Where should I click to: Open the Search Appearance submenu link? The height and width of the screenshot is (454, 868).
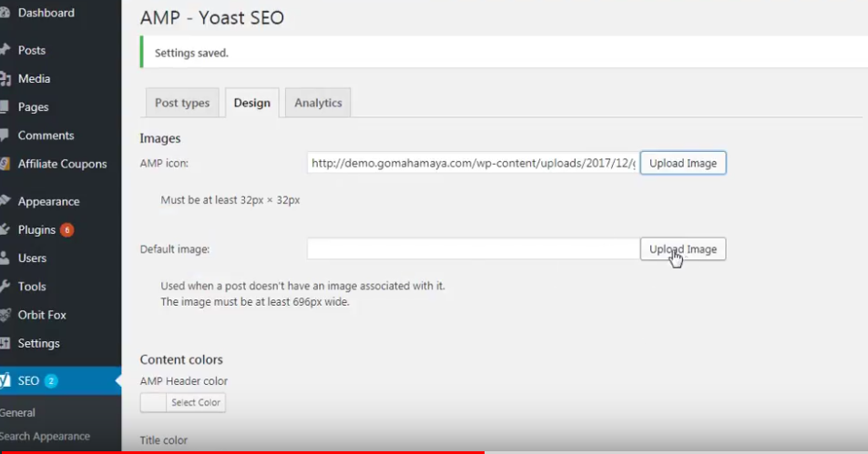click(x=45, y=437)
